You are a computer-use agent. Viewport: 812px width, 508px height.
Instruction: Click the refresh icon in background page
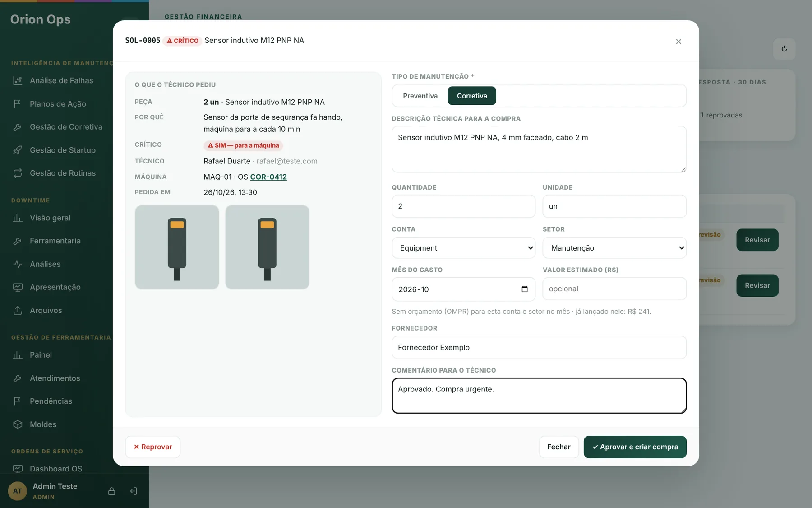pos(784,49)
